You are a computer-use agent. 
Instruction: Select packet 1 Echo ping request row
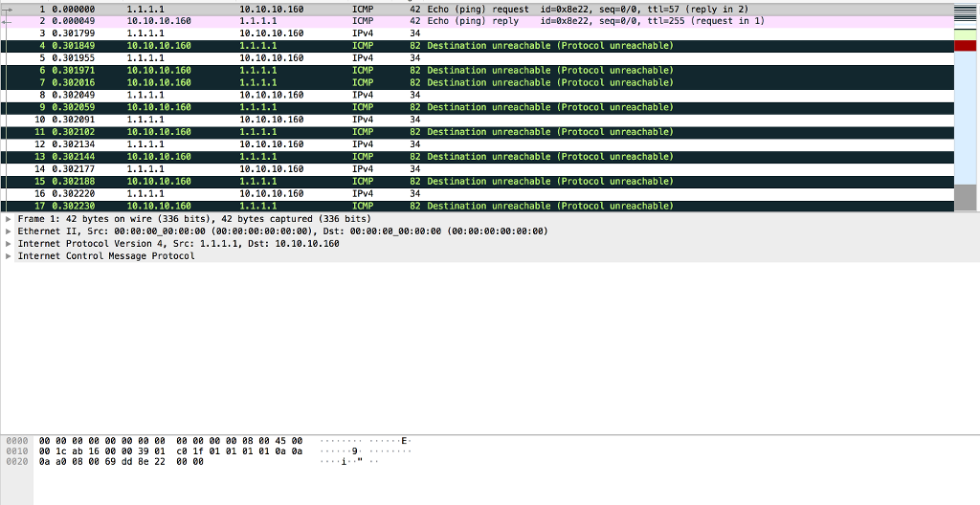pos(478,10)
